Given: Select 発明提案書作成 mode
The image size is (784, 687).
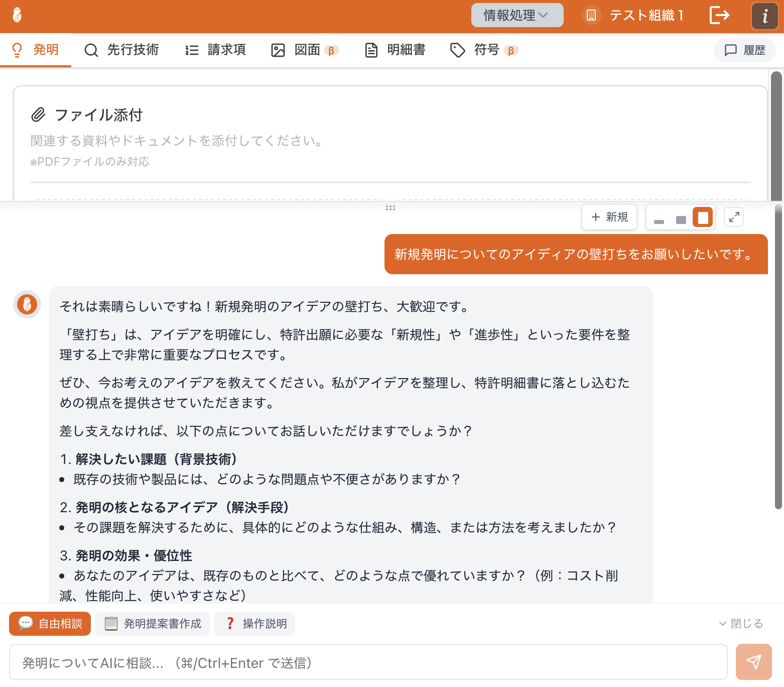Looking at the screenshot, I should point(153,624).
